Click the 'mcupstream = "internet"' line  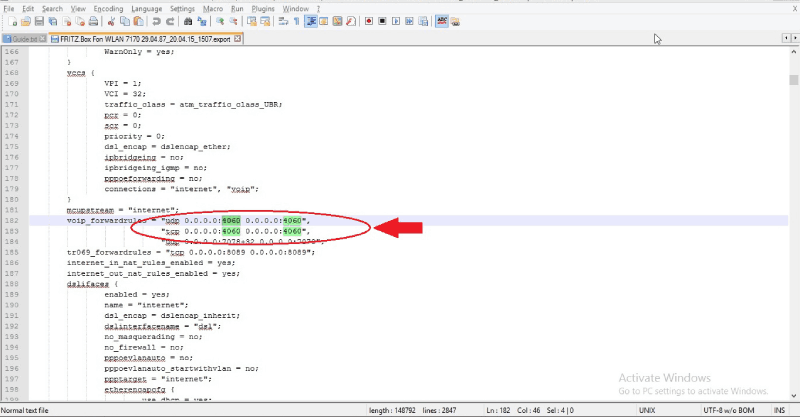[x=122, y=210]
